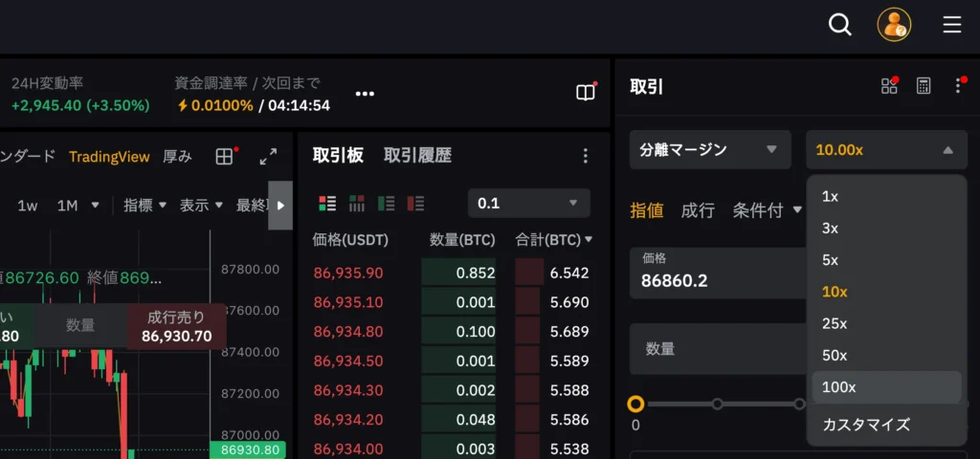Click ask price 86,934.00
Image resolution: width=980 pixels, height=459 pixels.
(x=348, y=449)
